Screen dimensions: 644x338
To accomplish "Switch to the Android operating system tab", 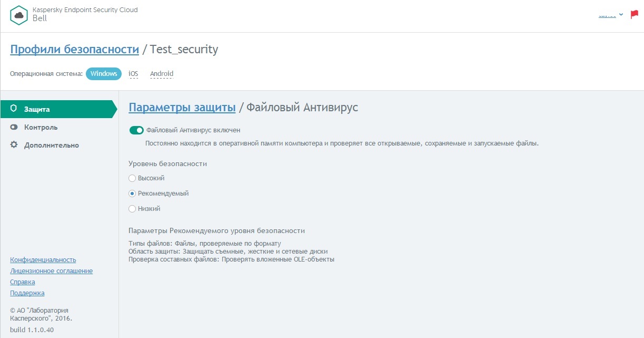I will 162,74.
